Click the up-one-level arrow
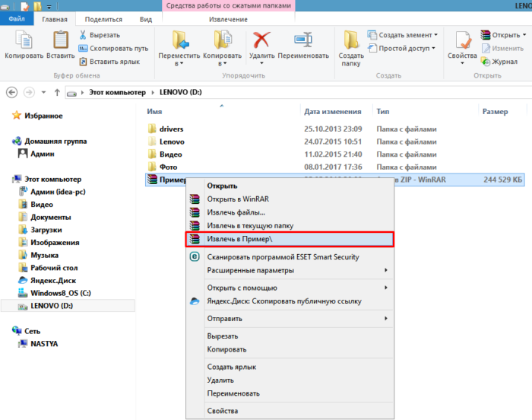The height and width of the screenshot is (420, 532). 57,92
